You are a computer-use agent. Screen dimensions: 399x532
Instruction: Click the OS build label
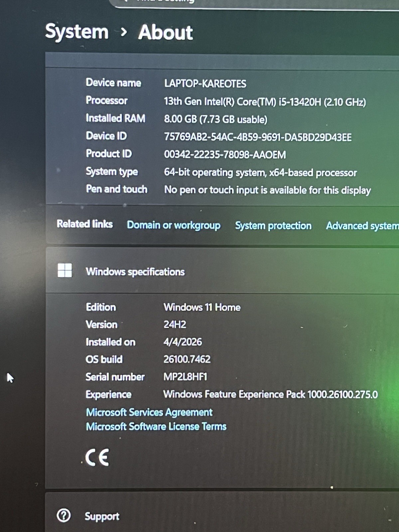pos(104,359)
